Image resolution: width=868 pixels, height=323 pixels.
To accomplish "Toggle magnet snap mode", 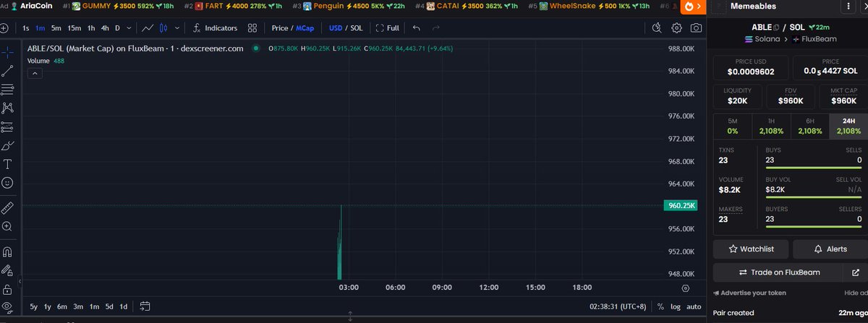I will [x=7, y=252].
